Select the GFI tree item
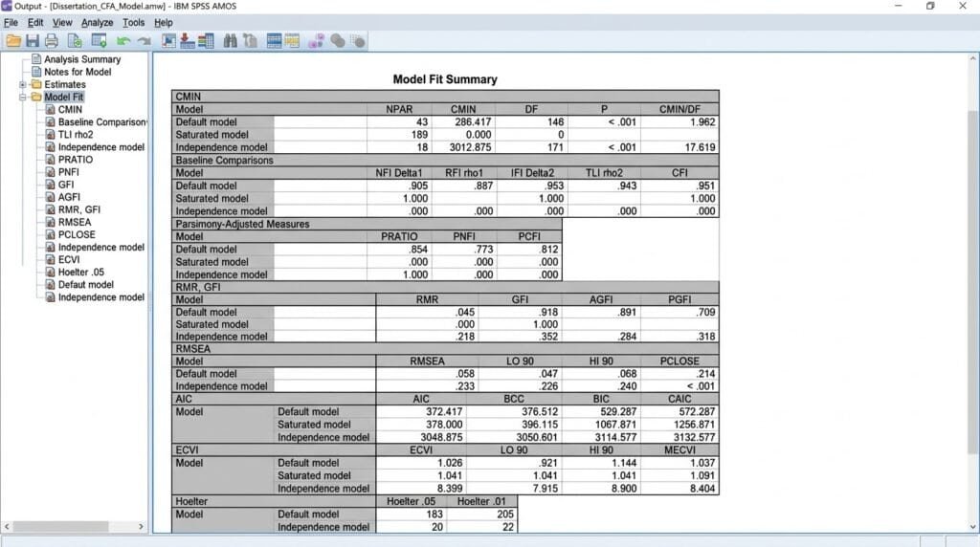The width and height of the screenshot is (980, 547). coord(66,185)
